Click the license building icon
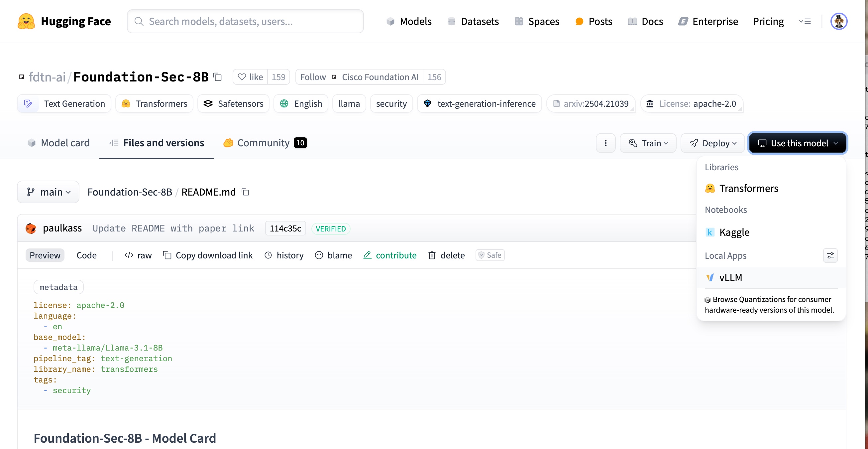The image size is (868, 449). [x=650, y=103]
